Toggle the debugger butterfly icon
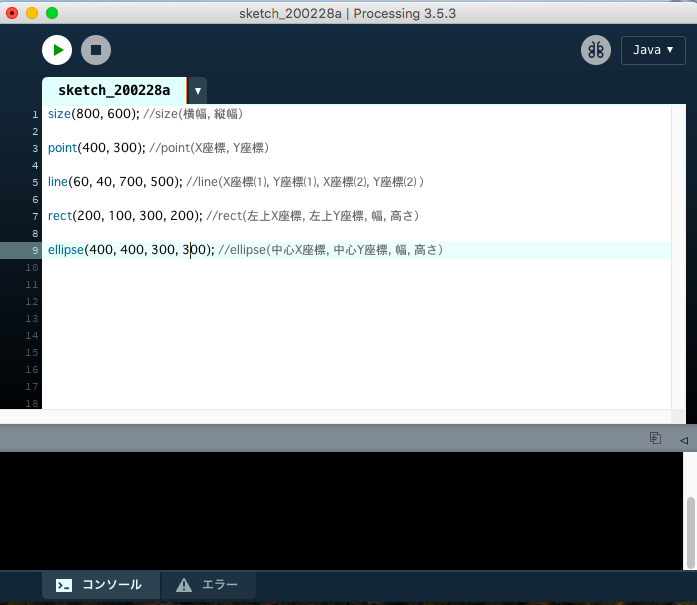 (596, 50)
